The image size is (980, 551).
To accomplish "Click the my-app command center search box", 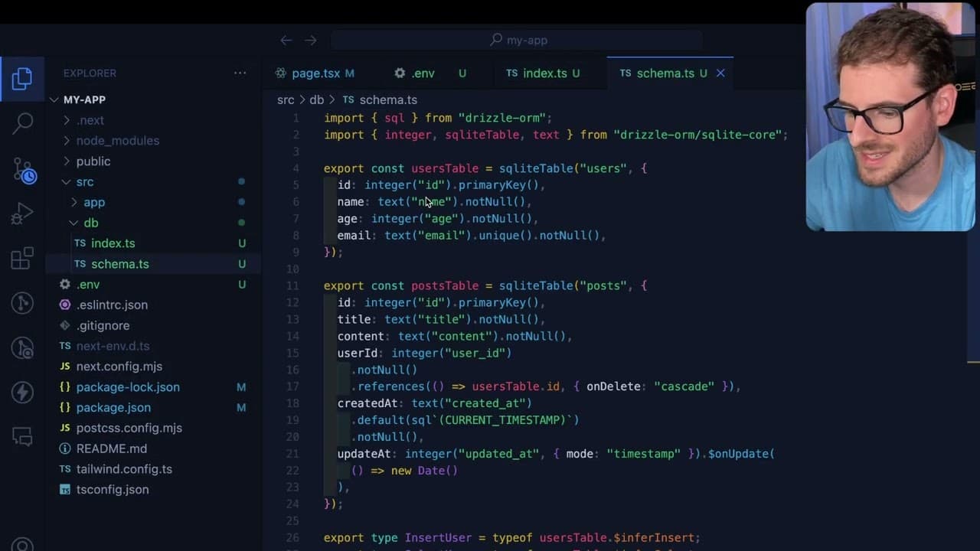I will click(518, 40).
